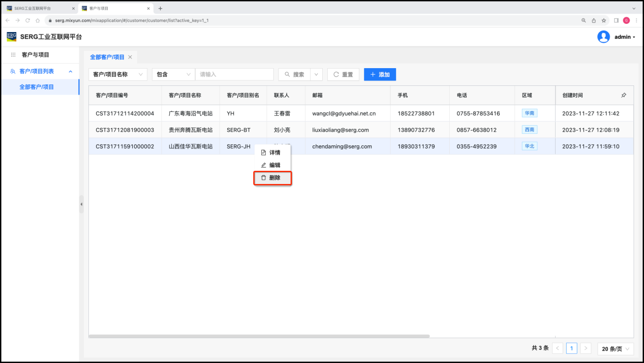Click the grid icon beside 客户与项目
Screen dimensions: 644x363
[13, 55]
